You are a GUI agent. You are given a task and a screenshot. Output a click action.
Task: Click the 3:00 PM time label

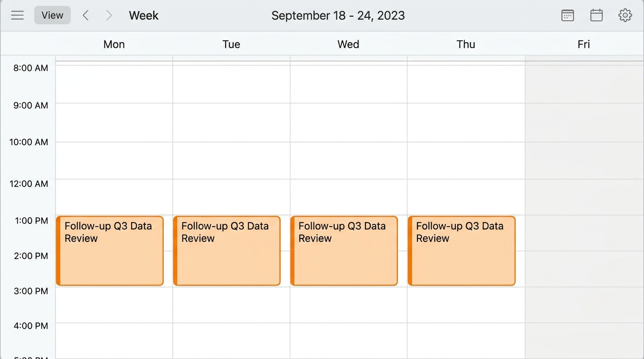(x=31, y=291)
